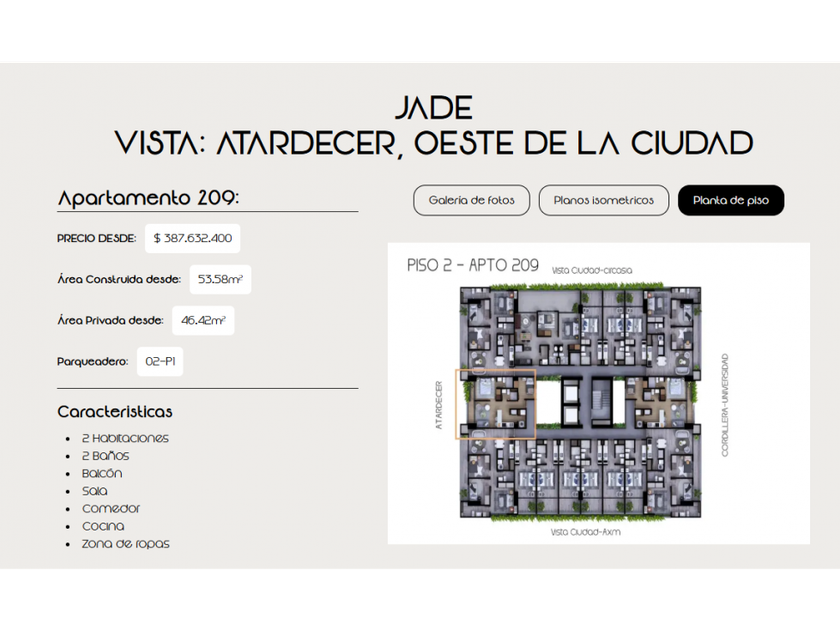Click the vertical 'ATARDECER' label
This screenshot has width=840, height=630.
click(x=439, y=405)
